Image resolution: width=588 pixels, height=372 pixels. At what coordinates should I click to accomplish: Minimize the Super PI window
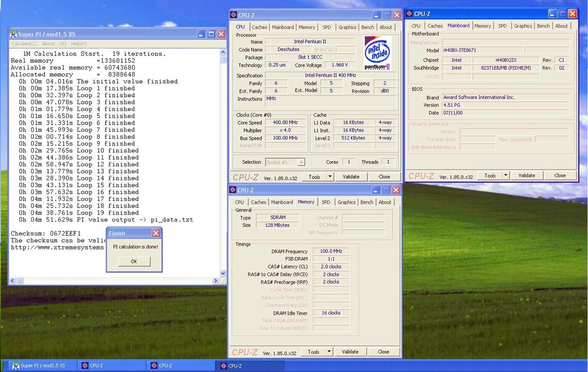click(x=201, y=34)
